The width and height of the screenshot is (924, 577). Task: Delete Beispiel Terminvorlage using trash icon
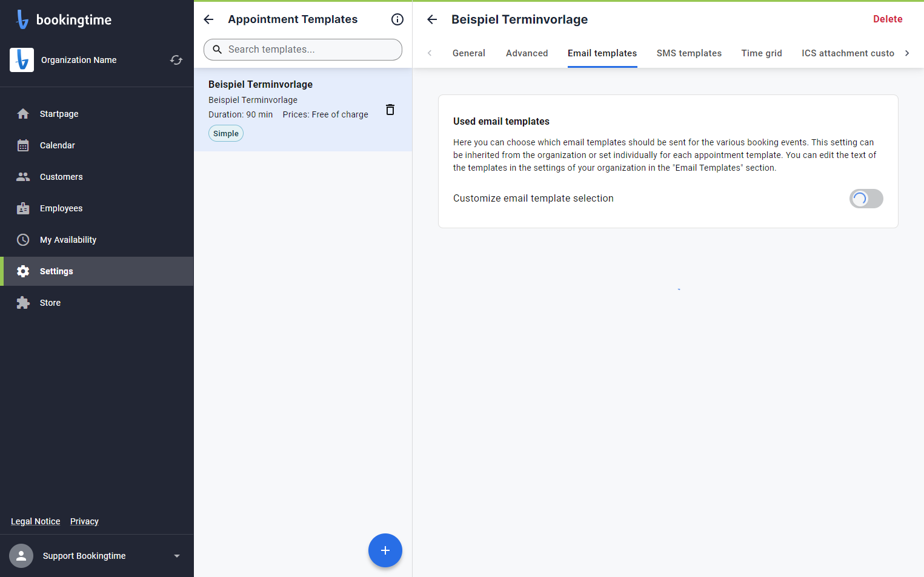(390, 110)
